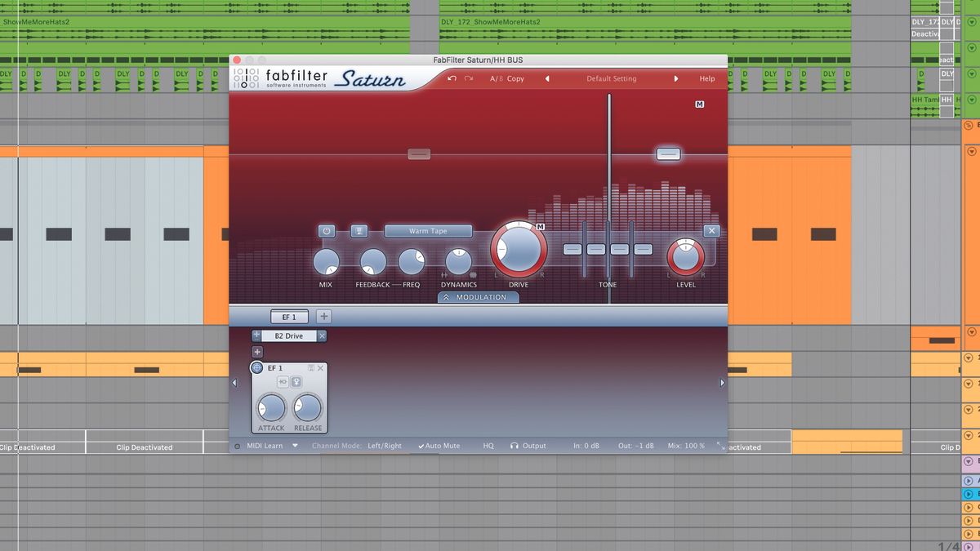Toggle the M mute badge above the display
The width and height of the screenshot is (980, 551).
[x=698, y=104]
